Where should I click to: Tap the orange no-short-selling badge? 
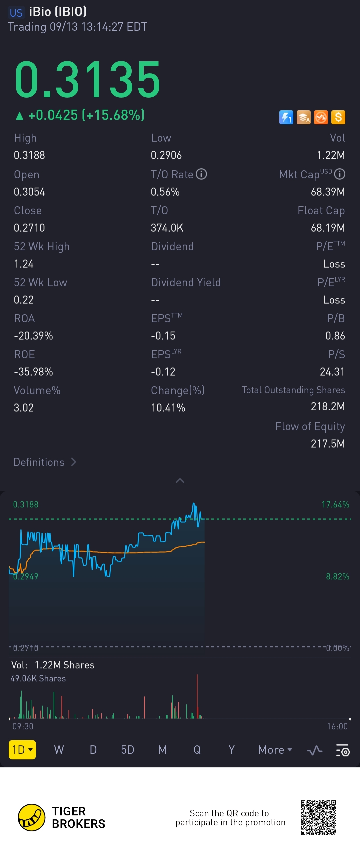pos(321,117)
